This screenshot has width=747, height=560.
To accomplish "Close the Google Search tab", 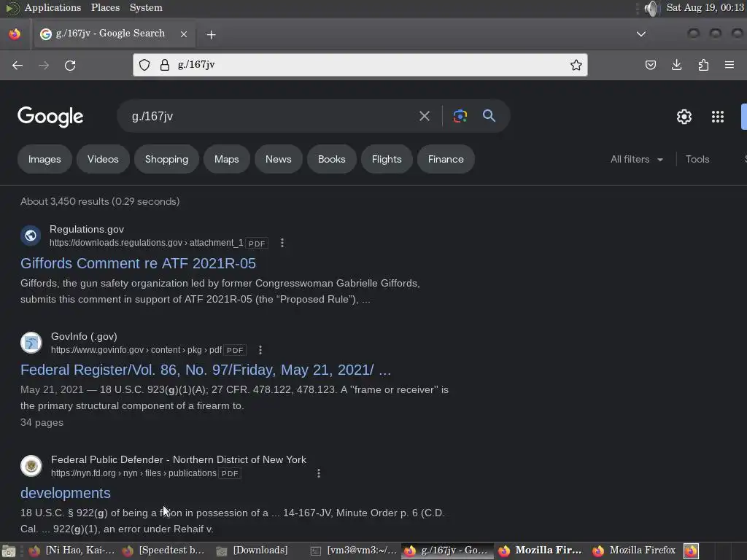I will [x=183, y=34].
